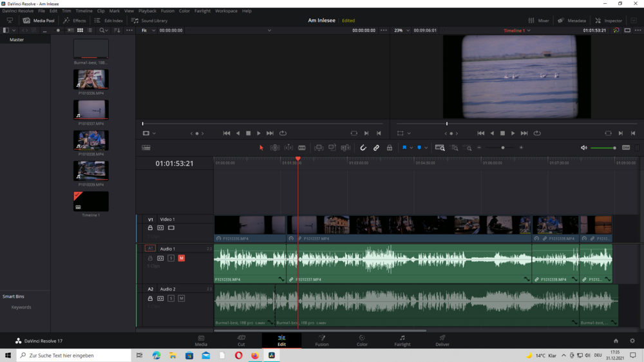Activate the Blade Edit Mode tool

pos(302,148)
